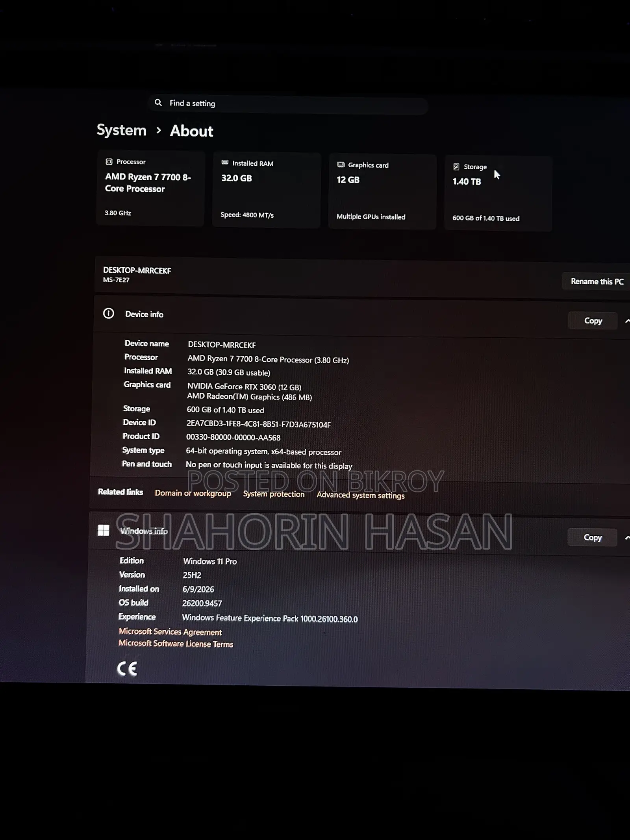Open Microsoft Services Agreement link
Screen dimensions: 630x840
point(170,632)
